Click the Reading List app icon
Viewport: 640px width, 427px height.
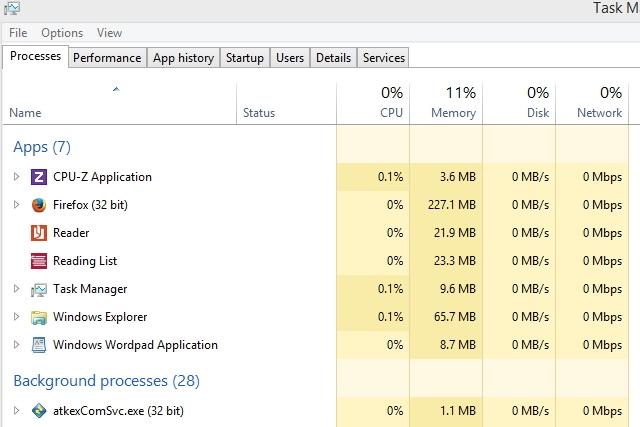click(39, 261)
